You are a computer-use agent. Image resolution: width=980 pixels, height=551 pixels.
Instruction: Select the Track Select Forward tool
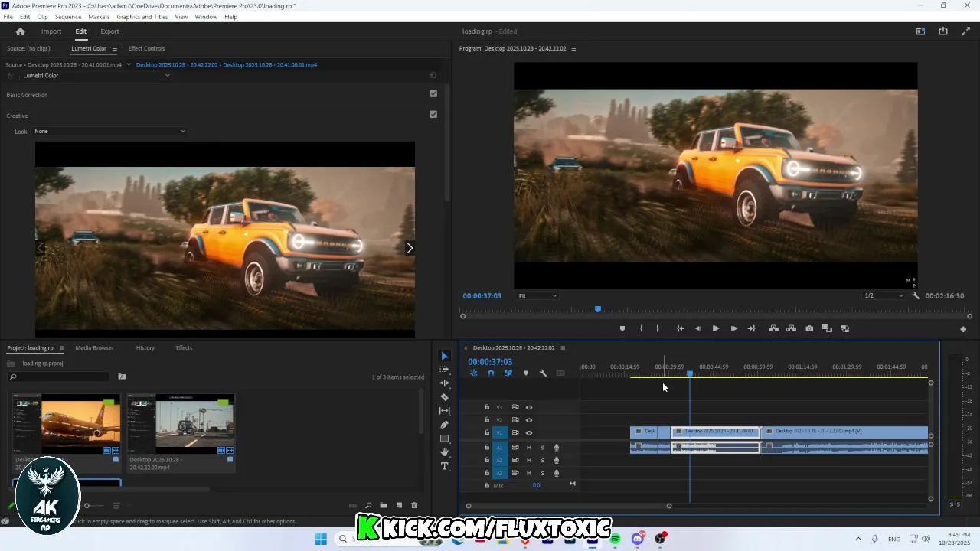click(x=444, y=370)
